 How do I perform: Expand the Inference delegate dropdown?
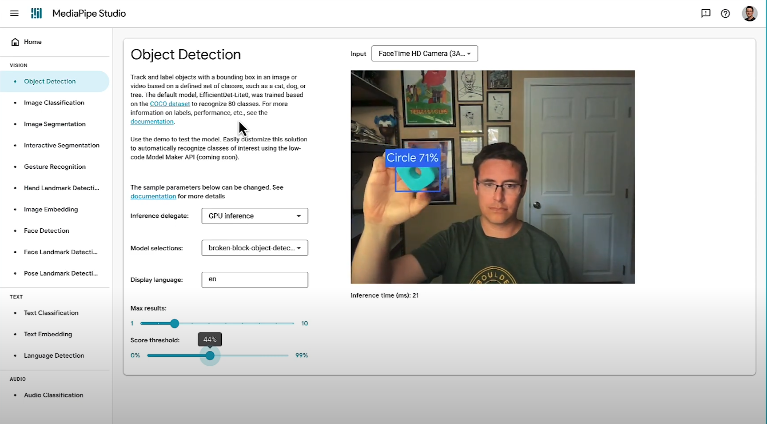(254, 215)
